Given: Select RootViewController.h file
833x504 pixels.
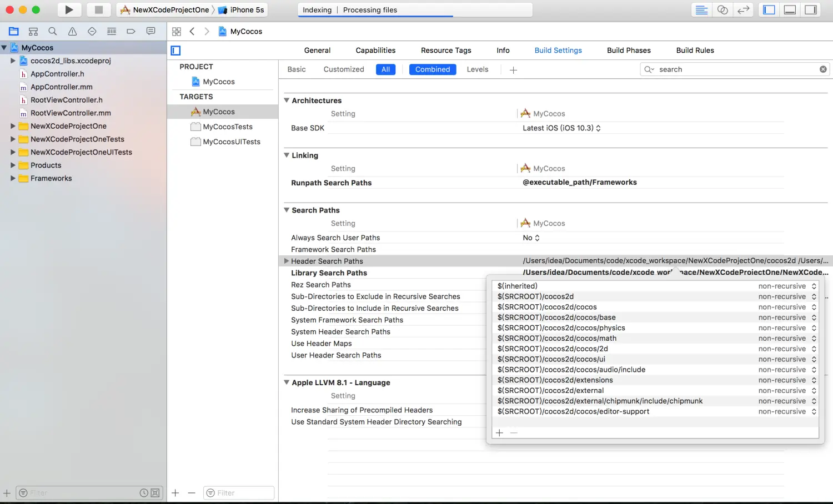Looking at the screenshot, I should (x=67, y=100).
